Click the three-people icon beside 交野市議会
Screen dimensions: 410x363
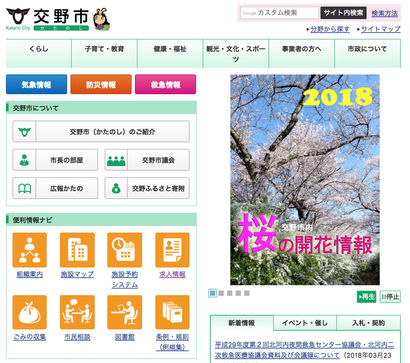pos(116,160)
